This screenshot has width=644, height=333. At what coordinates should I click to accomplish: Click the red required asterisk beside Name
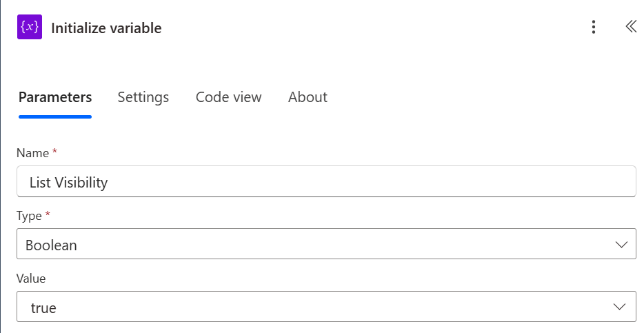pos(54,152)
